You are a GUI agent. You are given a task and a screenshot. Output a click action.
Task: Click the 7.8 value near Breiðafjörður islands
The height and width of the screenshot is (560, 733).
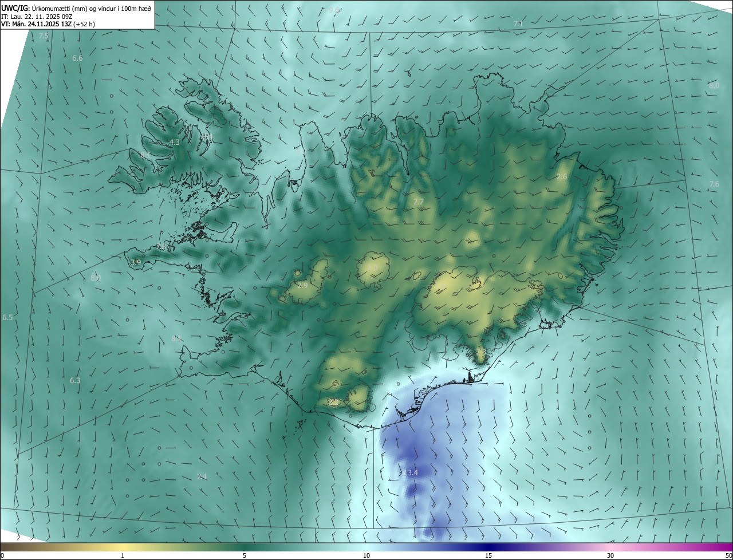click(x=161, y=247)
